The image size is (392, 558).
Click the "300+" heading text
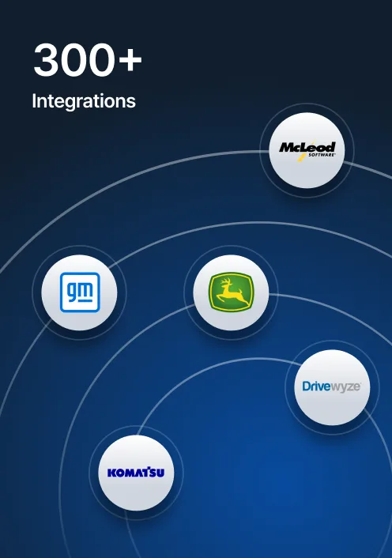[88, 60]
